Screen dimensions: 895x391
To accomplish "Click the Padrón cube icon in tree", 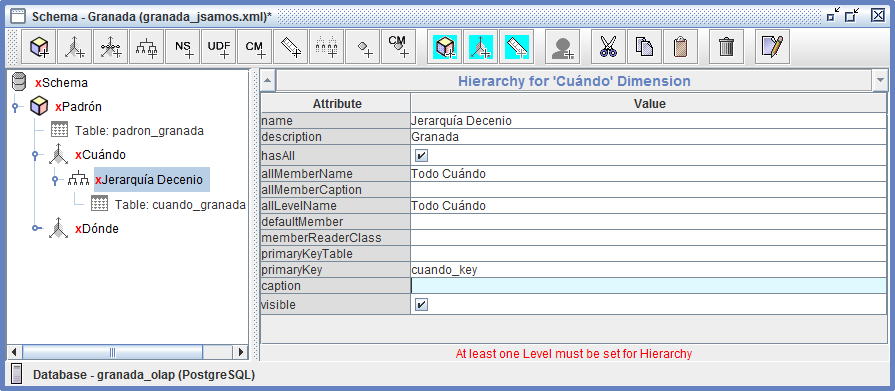I will pyautogui.click(x=39, y=106).
